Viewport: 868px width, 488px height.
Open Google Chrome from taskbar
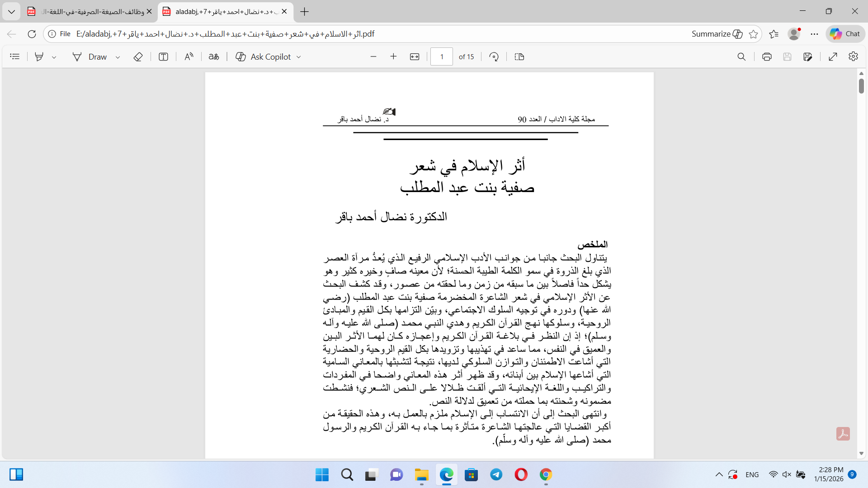point(546,475)
